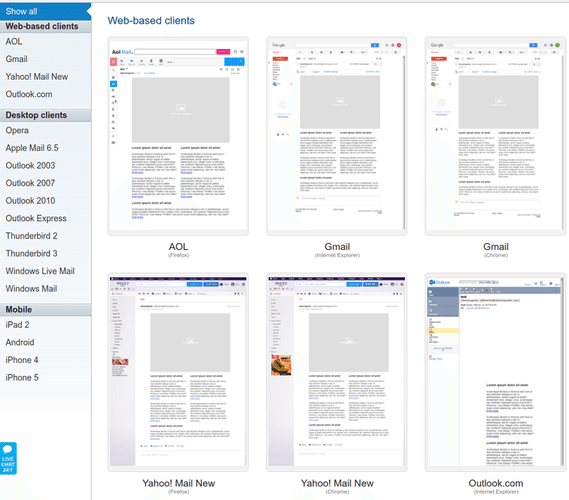The image size is (569, 500).
Task: Click the Mobile sidebar header
Action: 45,310
